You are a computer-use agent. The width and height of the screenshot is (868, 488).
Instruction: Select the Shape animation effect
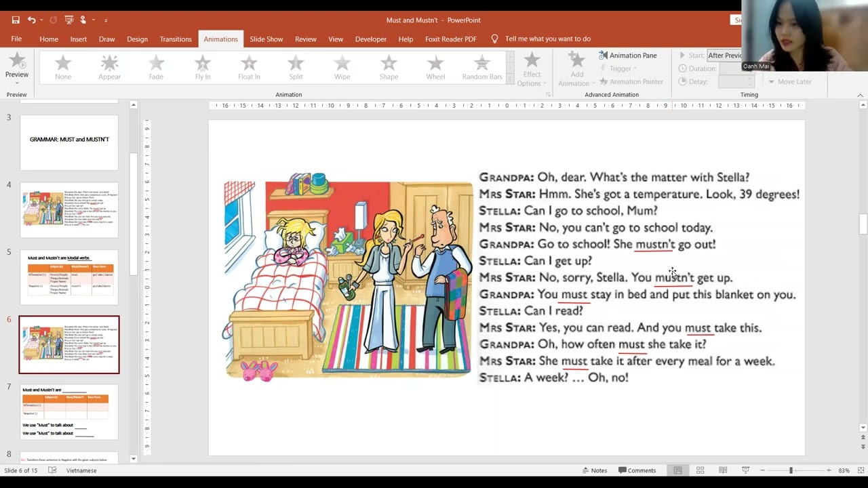pyautogui.click(x=389, y=68)
